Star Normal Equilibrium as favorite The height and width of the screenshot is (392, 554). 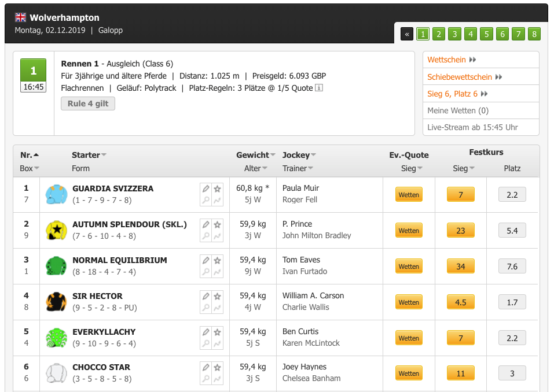217,260
